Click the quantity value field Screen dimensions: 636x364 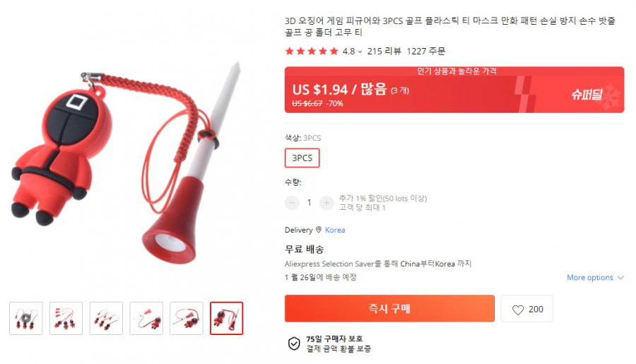pos(309,202)
